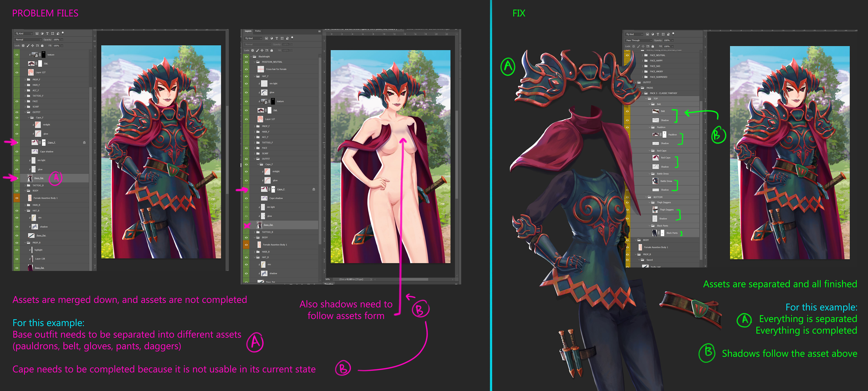The height and width of the screenshot is (391, 868).
Task: Open the Layers panel menu beside Paths tab
Action: (319, 31)
